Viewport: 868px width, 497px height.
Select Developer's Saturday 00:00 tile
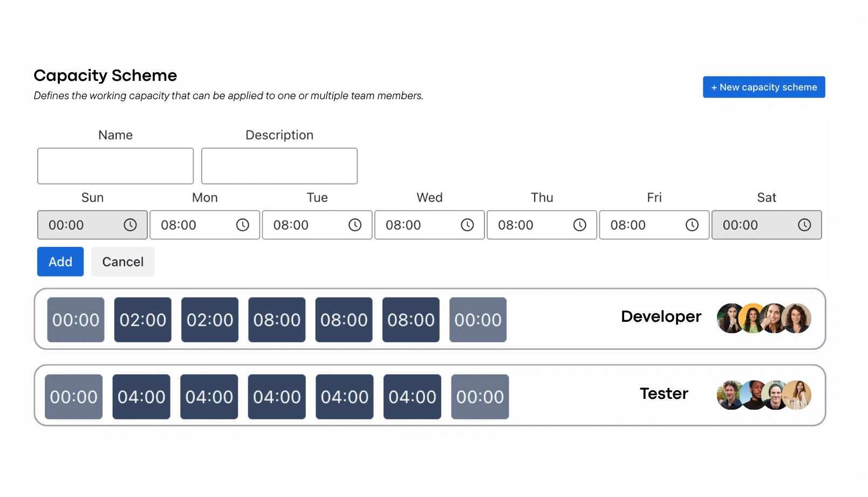click(x=478, y=320)
